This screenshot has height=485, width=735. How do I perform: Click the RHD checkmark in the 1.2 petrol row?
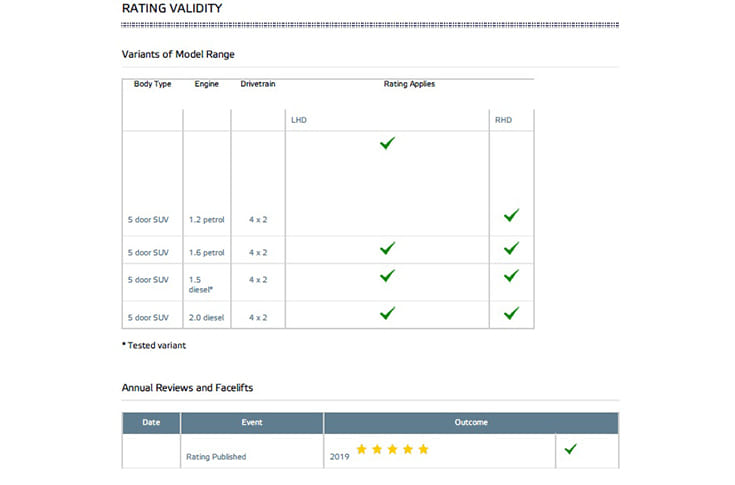(x=511, y=215)
